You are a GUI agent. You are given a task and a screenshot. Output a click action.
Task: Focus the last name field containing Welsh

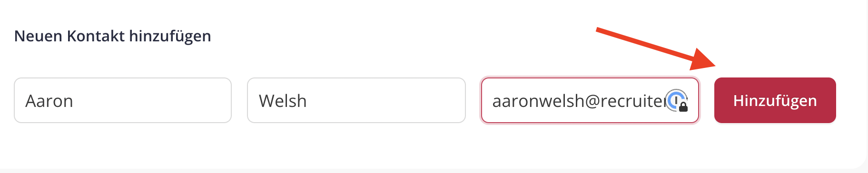[356, 100]
